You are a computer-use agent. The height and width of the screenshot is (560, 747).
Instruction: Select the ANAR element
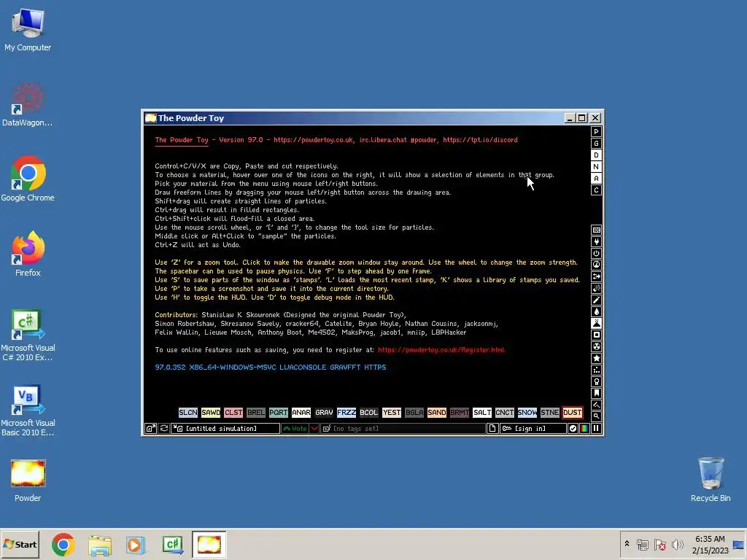point(301,413)
